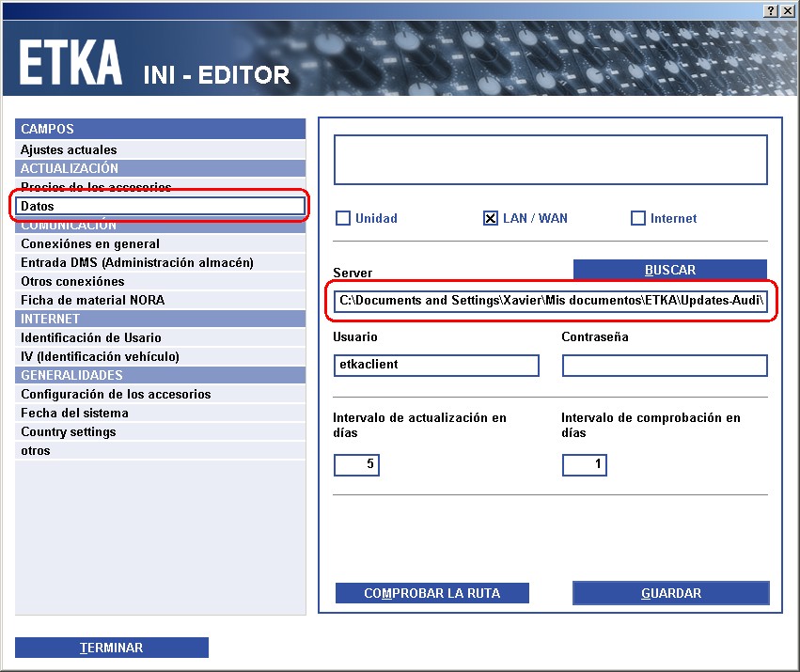Open Ficha de material NORA

click(x=160, y=300)
